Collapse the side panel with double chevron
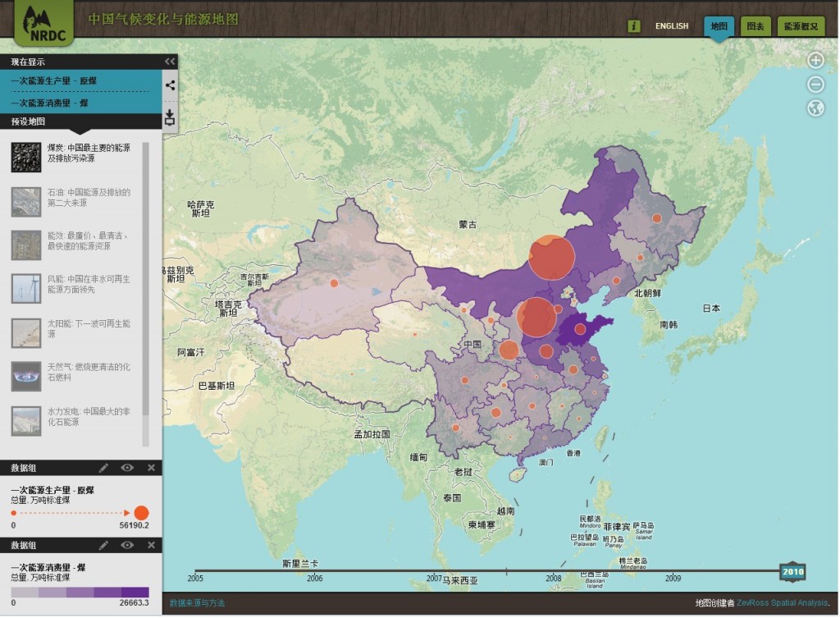Viewport: 840px width, 618px height. pyautogui.click(x=170, y=62)
